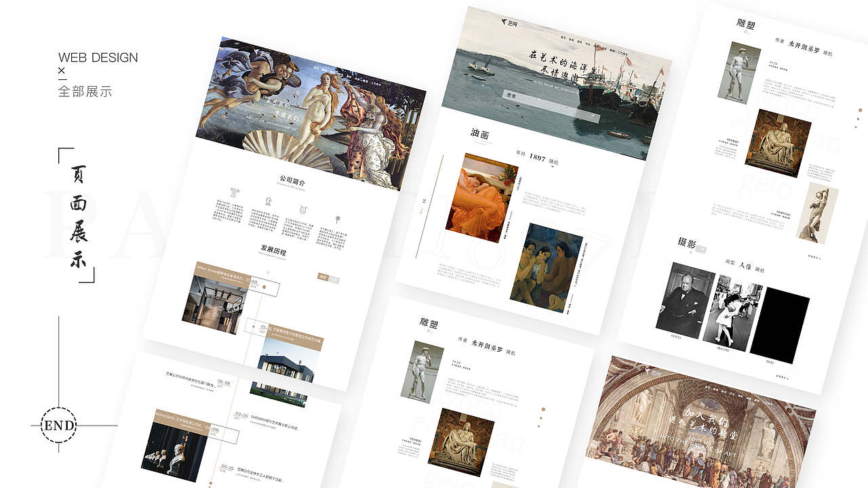Screen dimensions: 868x488
Task: Click 随机 next to 人像 in 摄影
Action: pyautogui.click(x=760, y=270)
